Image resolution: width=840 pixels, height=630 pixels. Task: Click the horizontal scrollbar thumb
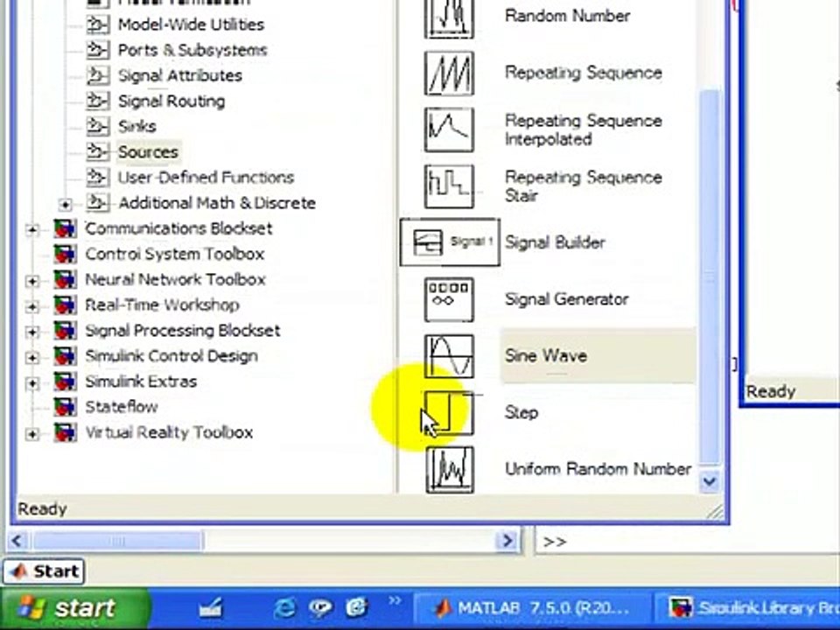116,541
